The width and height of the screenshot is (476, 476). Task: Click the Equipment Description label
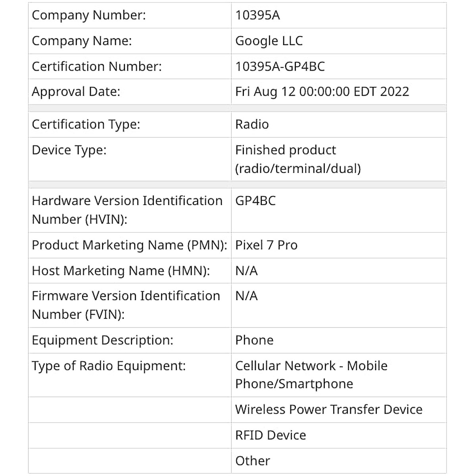tap(102, 340)
